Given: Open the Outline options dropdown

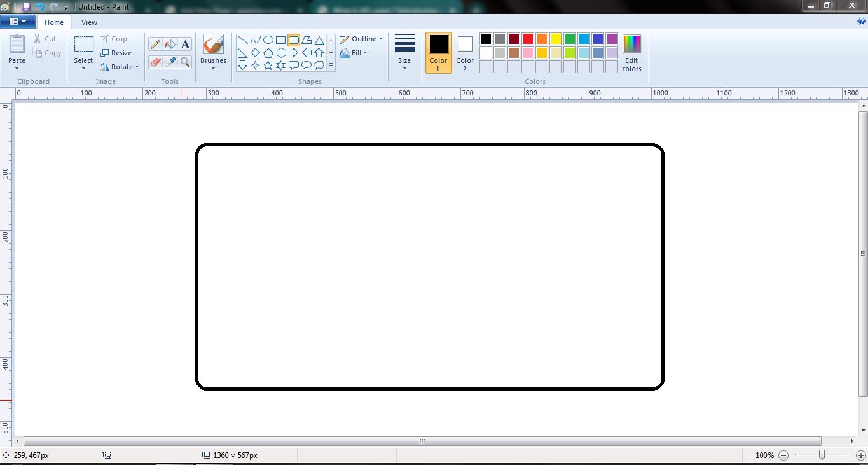Looking at the screenshot, I should click(361, 38).
